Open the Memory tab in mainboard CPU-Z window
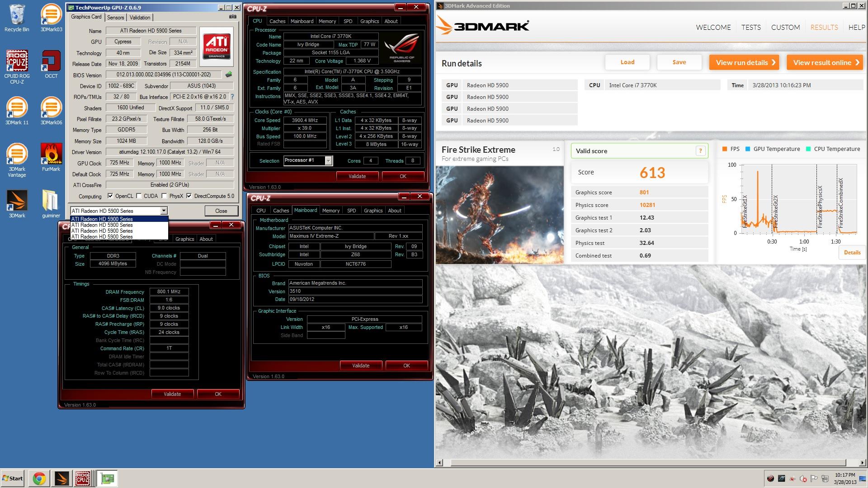Viewport: 868px width, 488px height. (x=331, y=211)
